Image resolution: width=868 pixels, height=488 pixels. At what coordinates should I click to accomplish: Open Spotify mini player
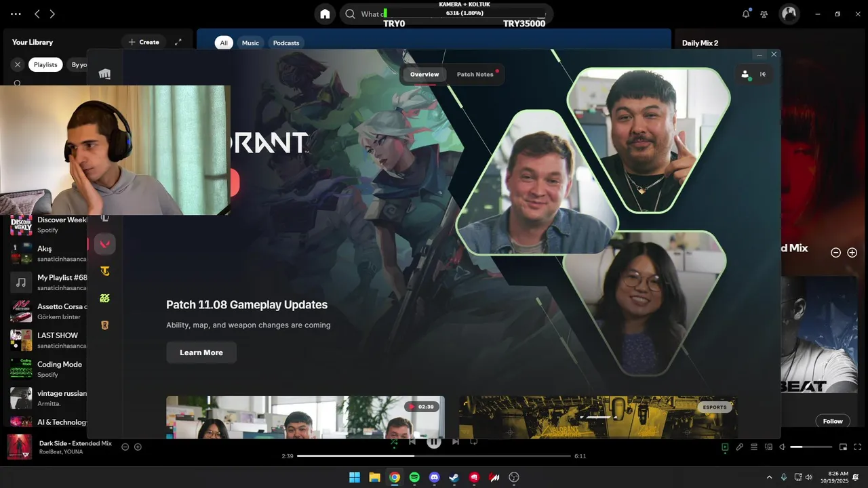(844, 447)
